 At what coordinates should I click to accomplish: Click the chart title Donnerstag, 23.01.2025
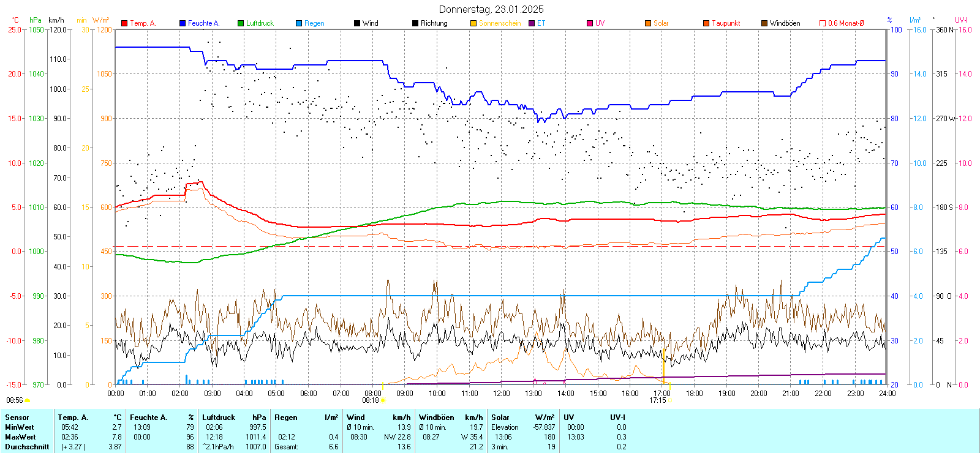click(491, 9)
